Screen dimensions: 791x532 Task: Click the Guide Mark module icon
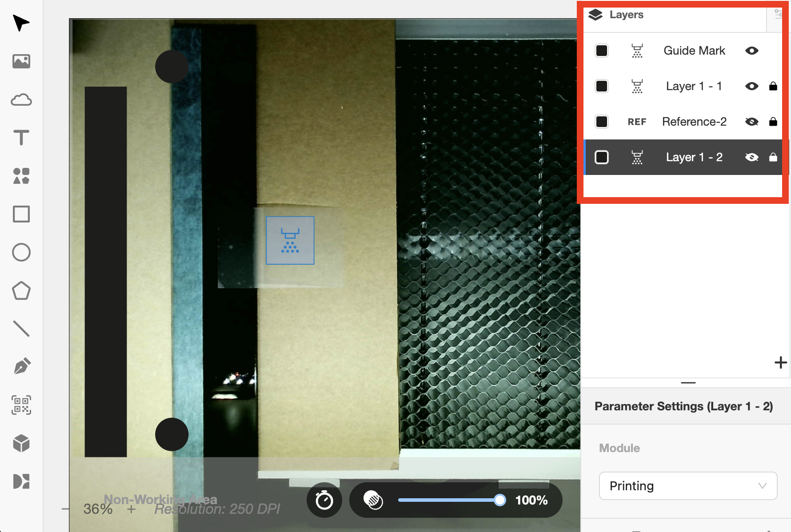coord(637,51)
